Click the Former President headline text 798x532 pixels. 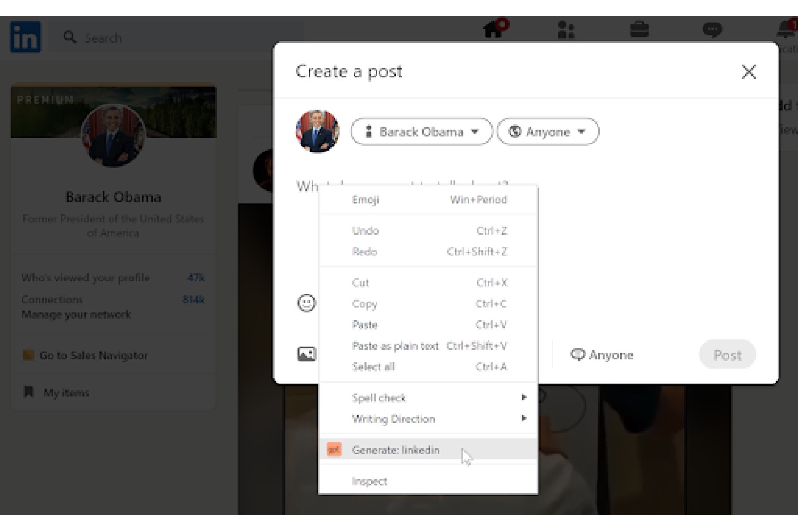coord(113,226)
